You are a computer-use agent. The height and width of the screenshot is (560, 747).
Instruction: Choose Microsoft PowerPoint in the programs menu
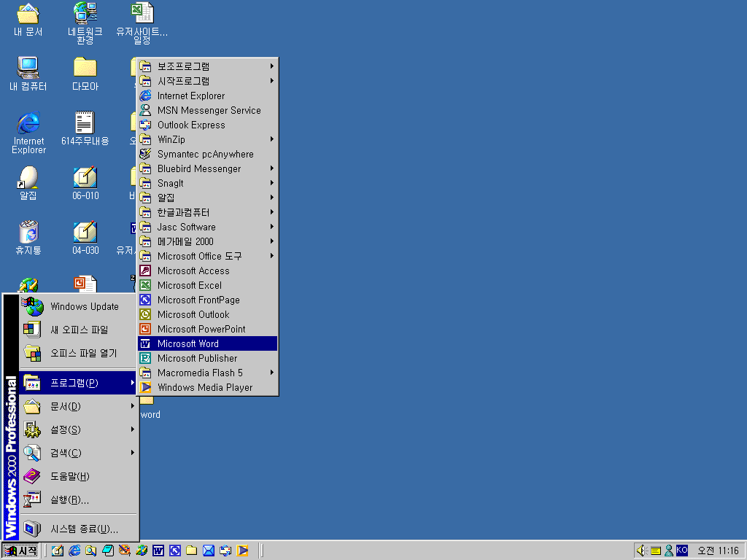207,329
